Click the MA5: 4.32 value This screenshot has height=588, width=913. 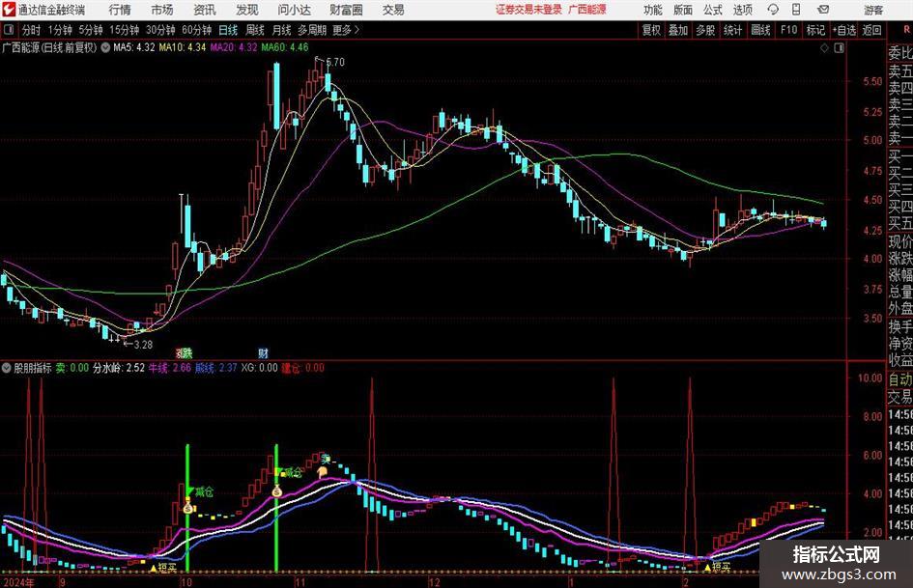point(134,47)
